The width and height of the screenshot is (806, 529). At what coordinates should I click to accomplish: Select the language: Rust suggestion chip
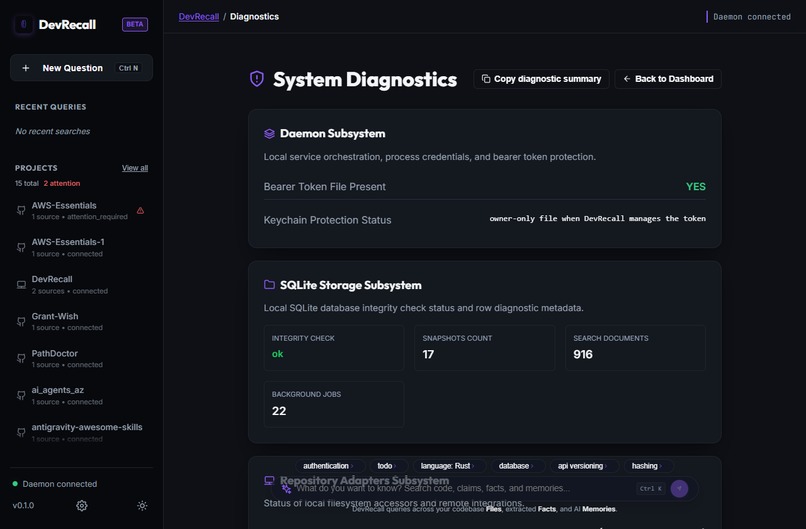pos(449,466)
